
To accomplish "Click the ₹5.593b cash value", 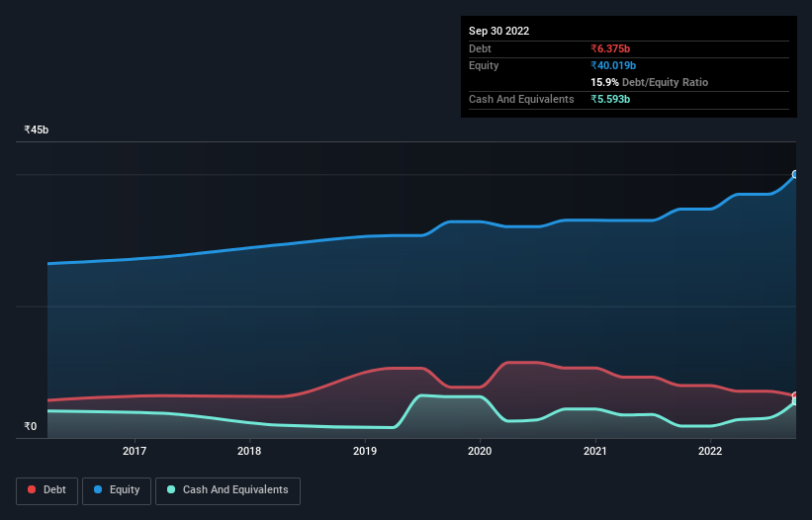I will pos(610,99).
